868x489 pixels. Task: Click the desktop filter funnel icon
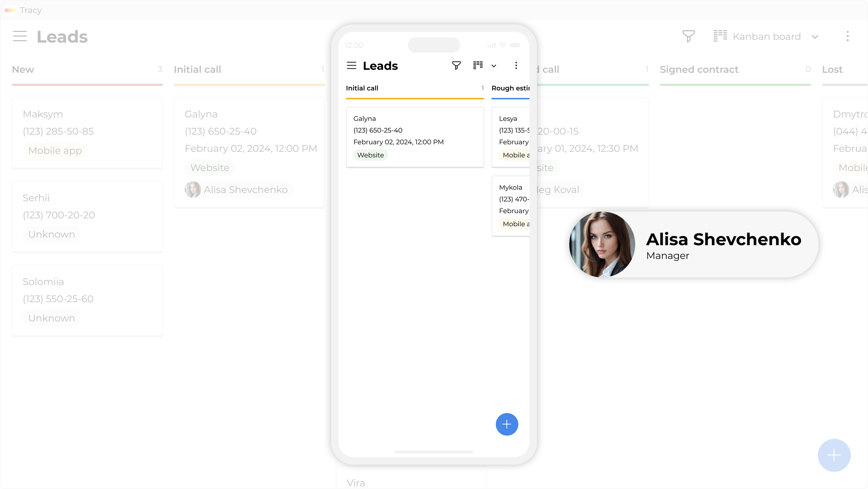[x=688, y=36]
